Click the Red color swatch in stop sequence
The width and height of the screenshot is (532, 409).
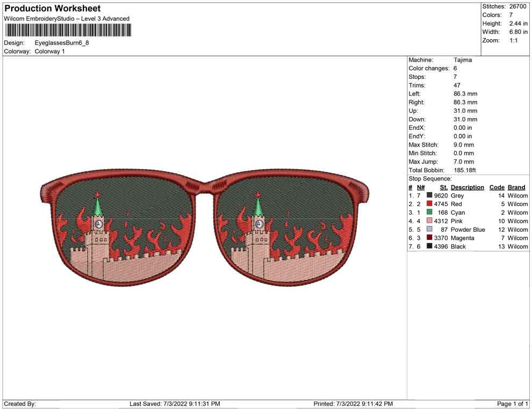(429, 204)
